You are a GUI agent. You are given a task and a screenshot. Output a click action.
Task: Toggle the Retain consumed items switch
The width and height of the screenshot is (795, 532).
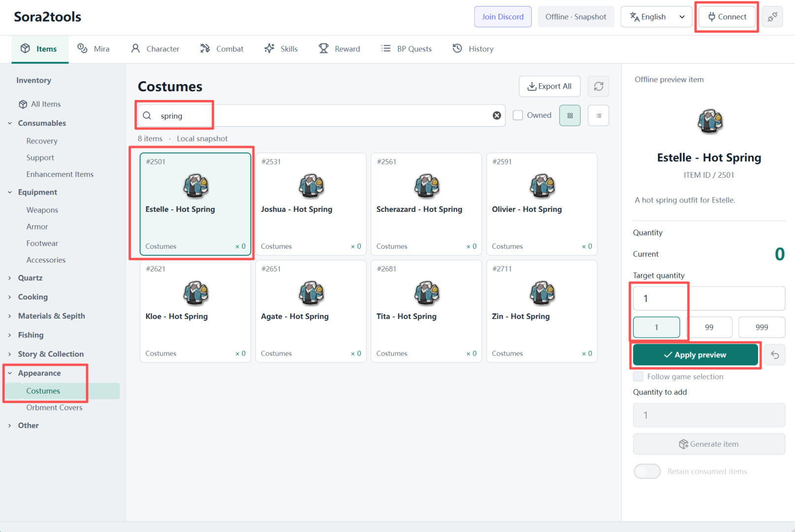tap(647, 471)
